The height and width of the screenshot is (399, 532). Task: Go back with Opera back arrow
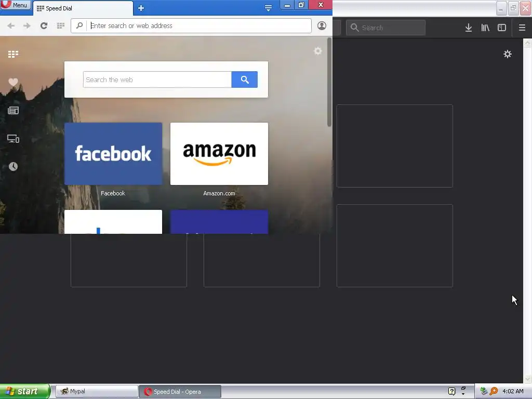tap(11, 26)
